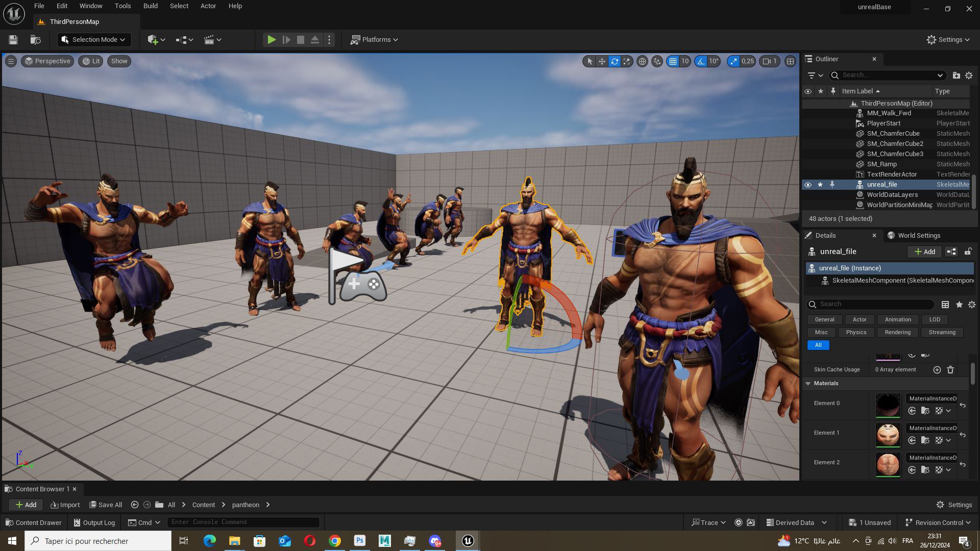Open grid snap value 10
980x551 pixels.
(685, 61)
